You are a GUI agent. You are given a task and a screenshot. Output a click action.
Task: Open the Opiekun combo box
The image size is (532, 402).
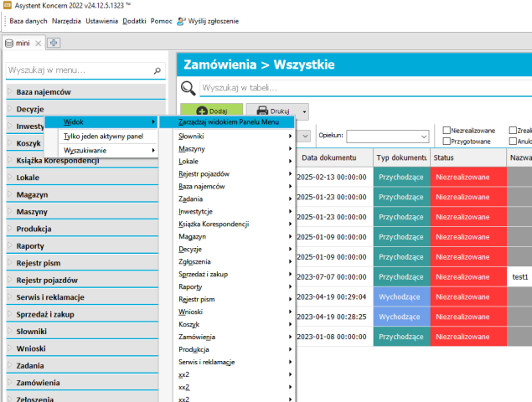387,137
